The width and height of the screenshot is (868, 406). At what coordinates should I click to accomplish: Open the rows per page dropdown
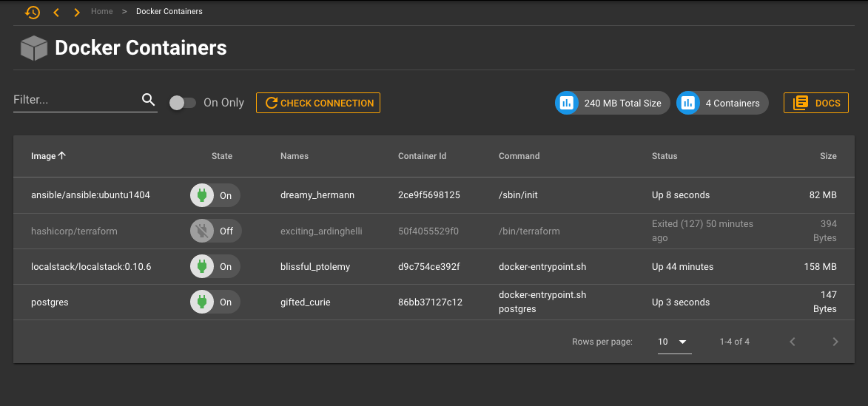click(674, 342)
